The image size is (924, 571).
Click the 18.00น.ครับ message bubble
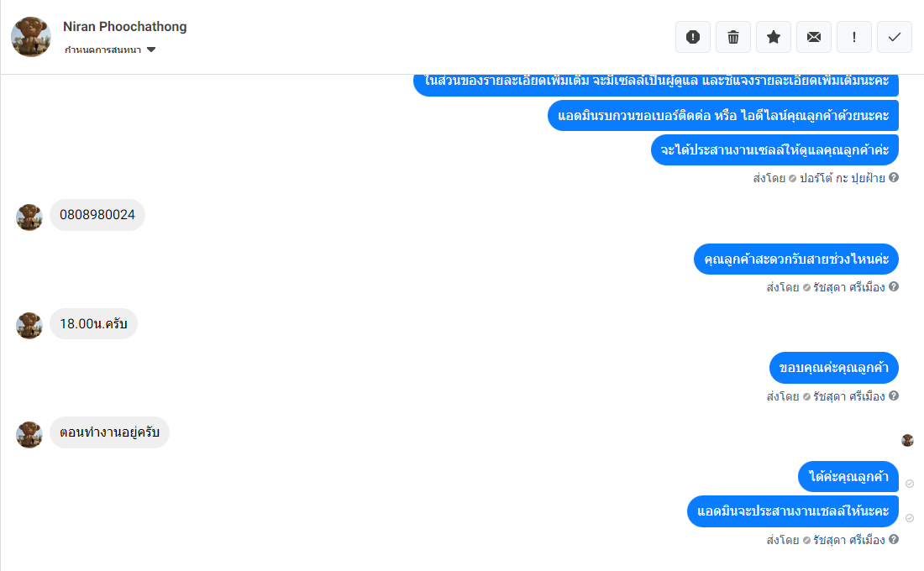click(94, 324)
